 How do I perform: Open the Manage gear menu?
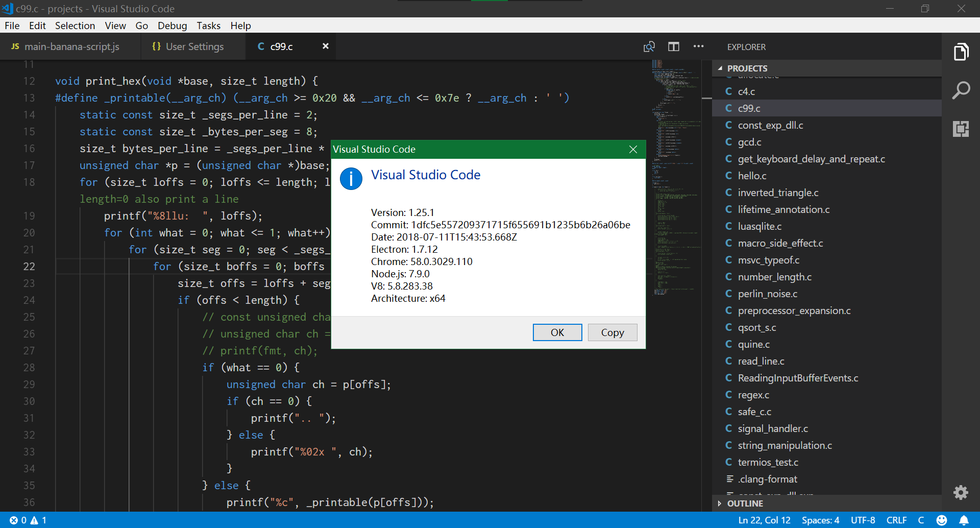click(x=961, y=492)
